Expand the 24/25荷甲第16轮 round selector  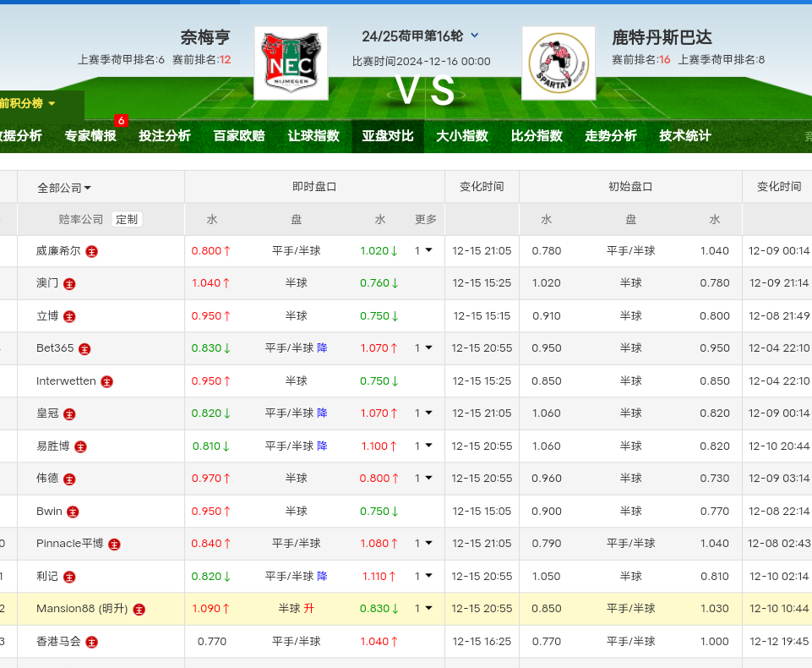coord(474,36)
